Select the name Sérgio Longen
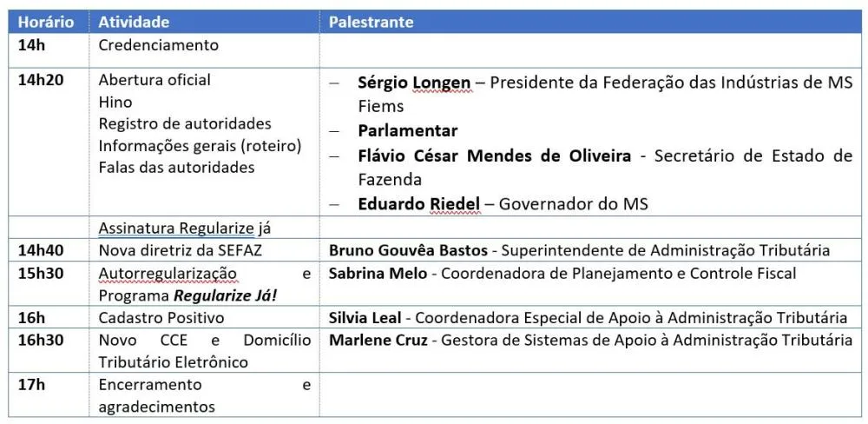868x424 pixels. pyautogui.click(x=414, y=83)
